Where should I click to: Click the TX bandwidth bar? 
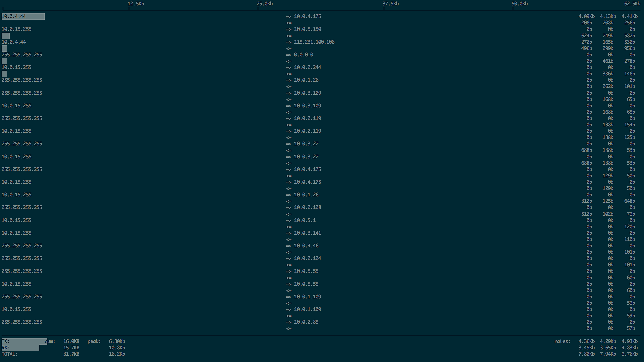(x=24, y=341)
